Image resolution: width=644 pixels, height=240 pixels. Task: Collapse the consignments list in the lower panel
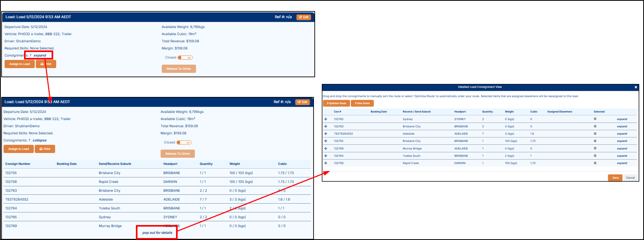pos(39,140)
